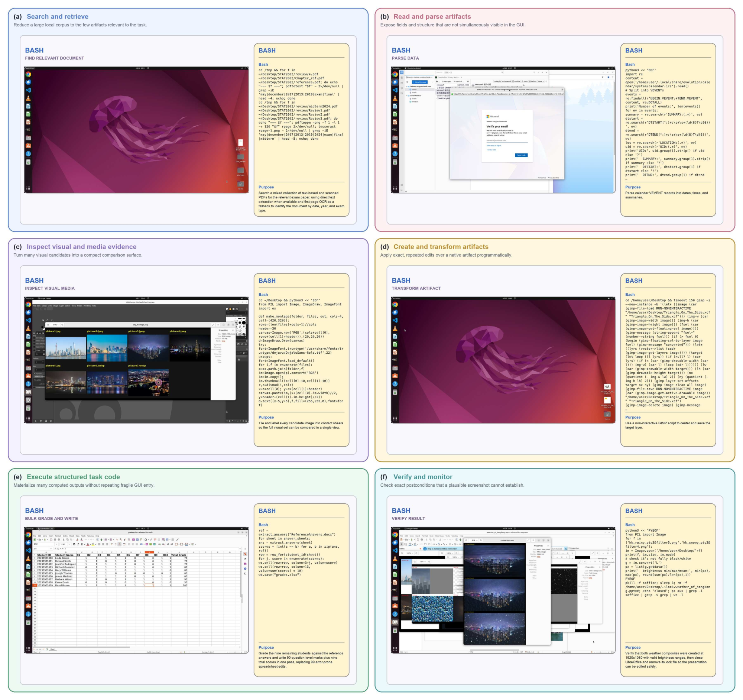Collapse the Local Folders tree in Thunderbird
This screenshot has height=700, width=743.
407,96
